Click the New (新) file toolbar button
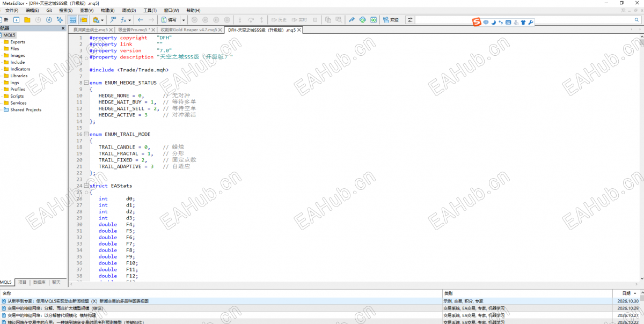The image size is (644, 324). (4, 20)
